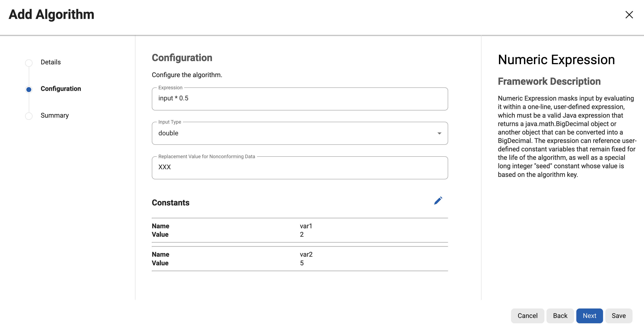Select the Configuration step indicator circle
644x327 pixels.
[x=29, y=89]
